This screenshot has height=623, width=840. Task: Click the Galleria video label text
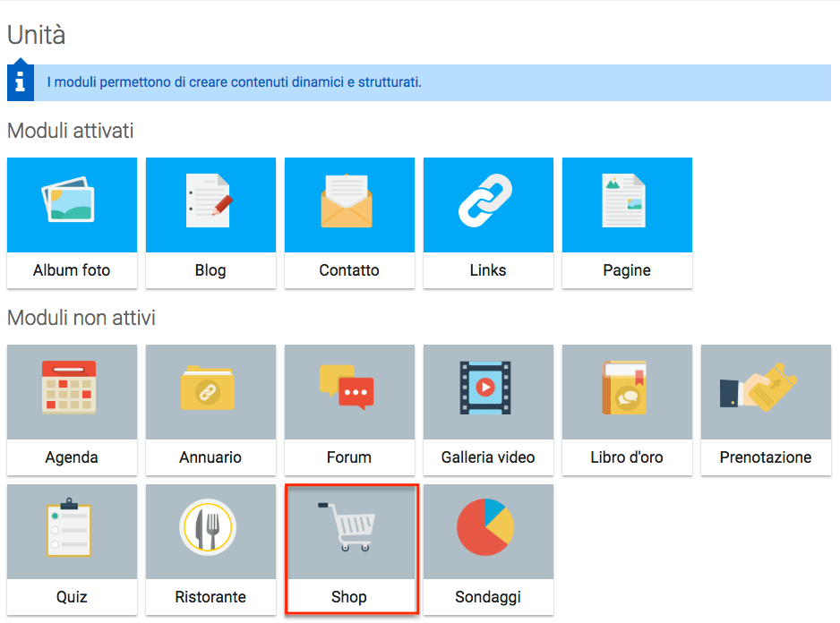[x=488, y=457]
